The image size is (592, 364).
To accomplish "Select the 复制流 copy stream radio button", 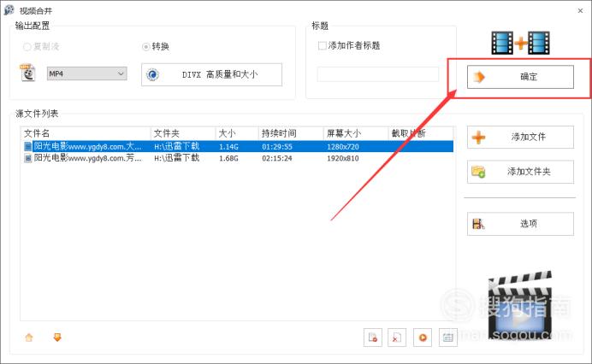I will tap(27, 47).
